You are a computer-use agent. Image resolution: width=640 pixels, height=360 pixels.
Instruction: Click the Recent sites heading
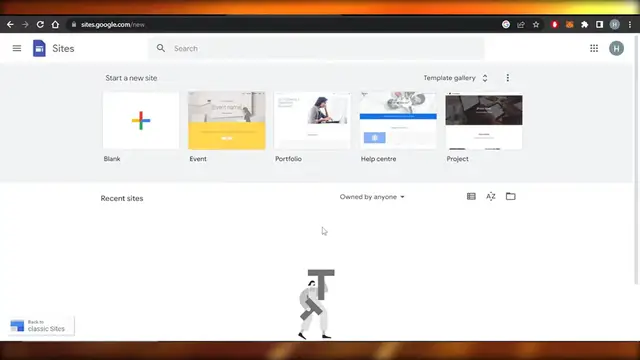tap(122, 198)
